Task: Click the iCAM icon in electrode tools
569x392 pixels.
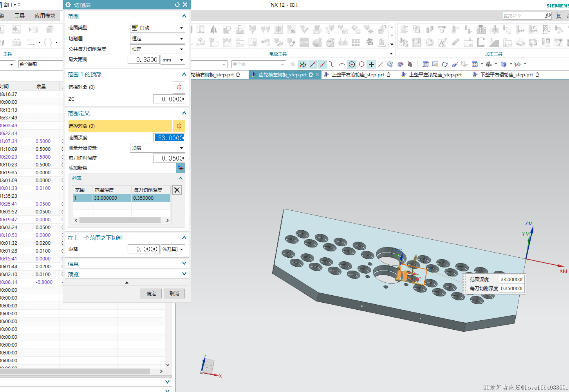Action: pos(304,42)
